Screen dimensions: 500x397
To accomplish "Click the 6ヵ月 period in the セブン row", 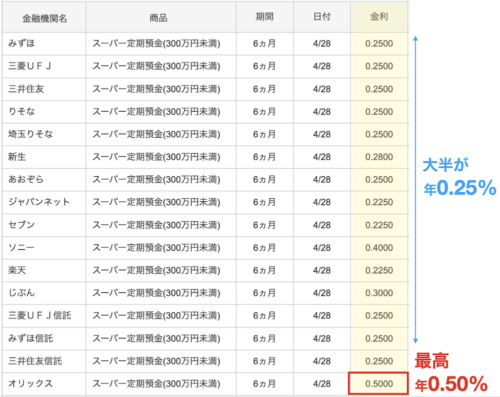I will pos(265,225).
